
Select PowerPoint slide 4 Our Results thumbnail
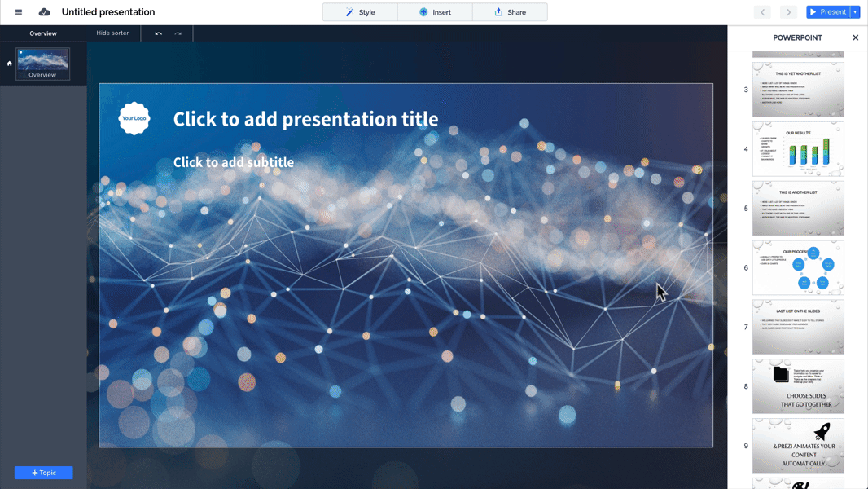[798, 149]
